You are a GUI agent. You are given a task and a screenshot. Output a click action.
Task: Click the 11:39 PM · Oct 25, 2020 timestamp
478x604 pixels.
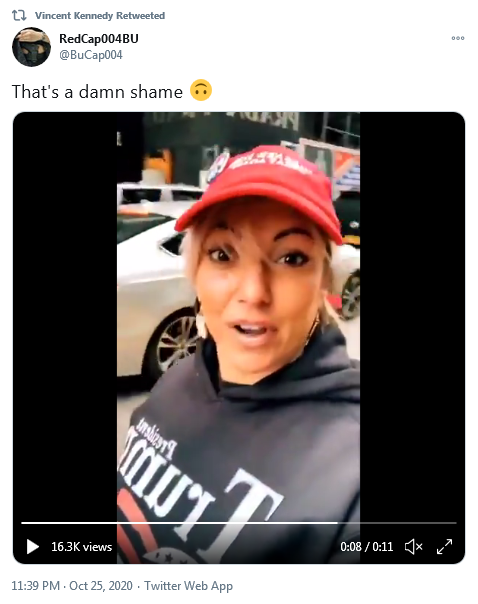72,586
